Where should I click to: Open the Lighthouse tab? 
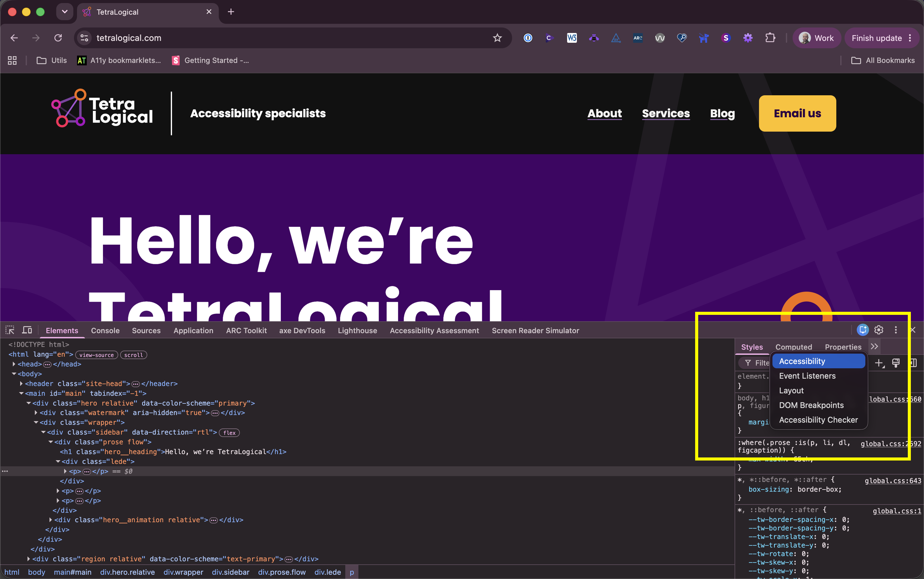click(x=358, y=330)
